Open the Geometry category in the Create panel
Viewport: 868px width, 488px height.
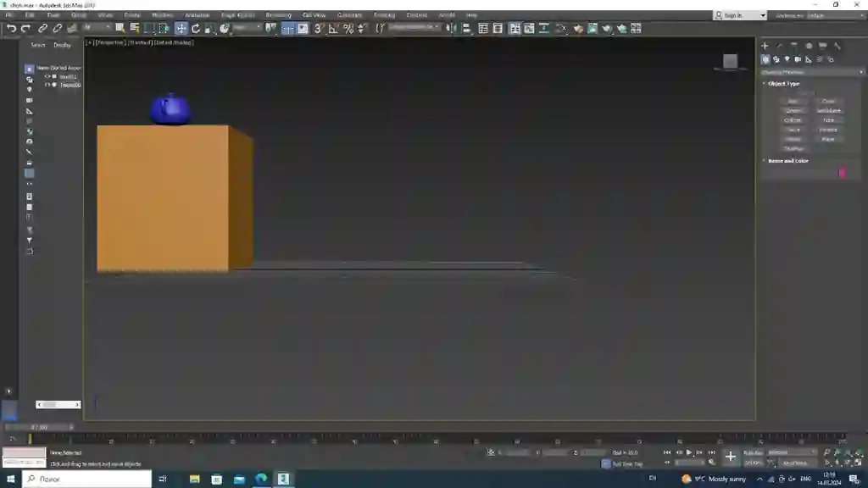point(765,59)
